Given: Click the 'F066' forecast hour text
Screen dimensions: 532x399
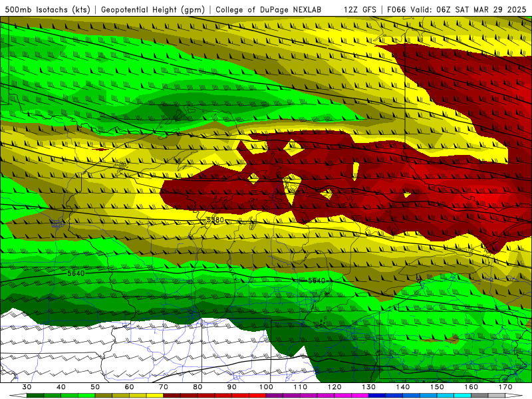Looking at the screenshot, I should (x=396, y=9).
